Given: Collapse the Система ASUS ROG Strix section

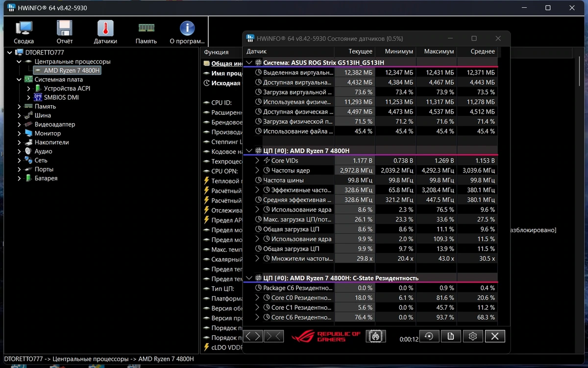Looking at the screenshot, I should pyautogui.click(x=249, y=63).
